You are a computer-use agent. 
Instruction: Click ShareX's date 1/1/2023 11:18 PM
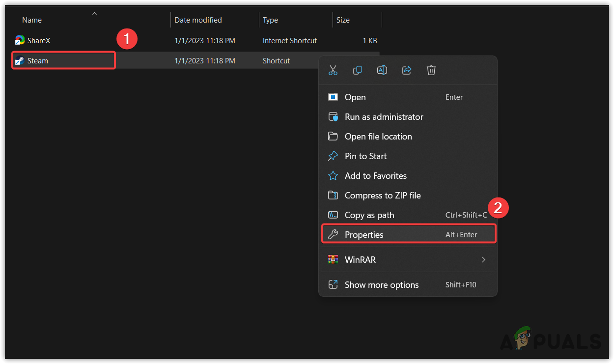click(205, 41)
